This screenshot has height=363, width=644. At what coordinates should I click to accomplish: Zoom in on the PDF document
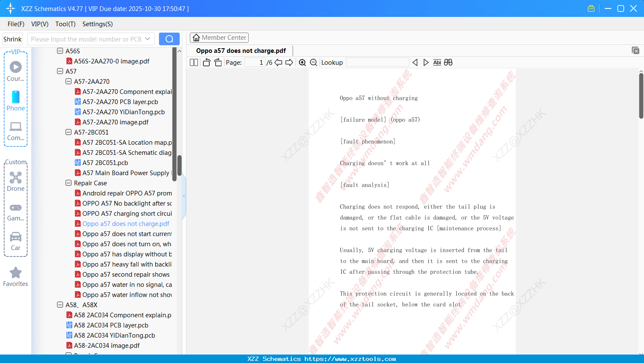click(302, 63)
